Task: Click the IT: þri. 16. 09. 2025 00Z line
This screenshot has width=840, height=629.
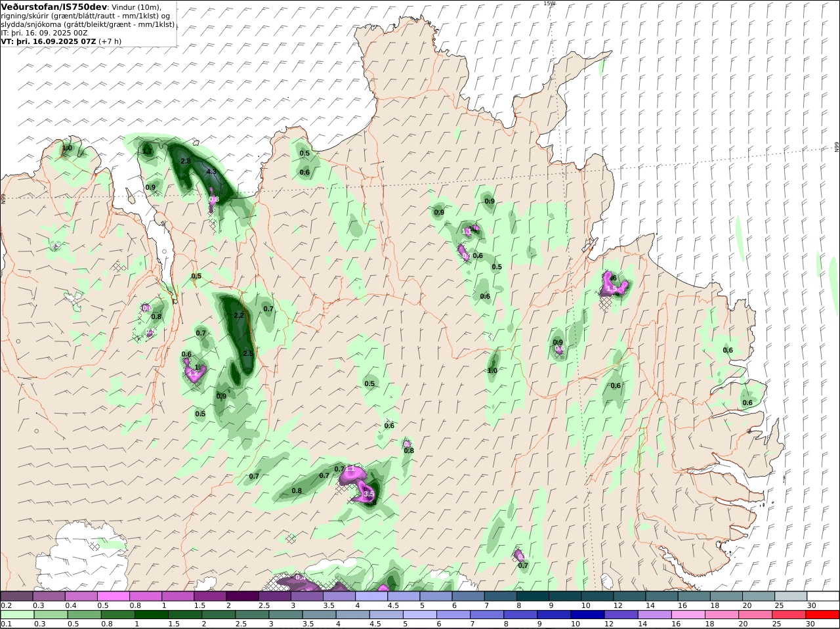Action: pyautogui.click(x=44, y=33)
